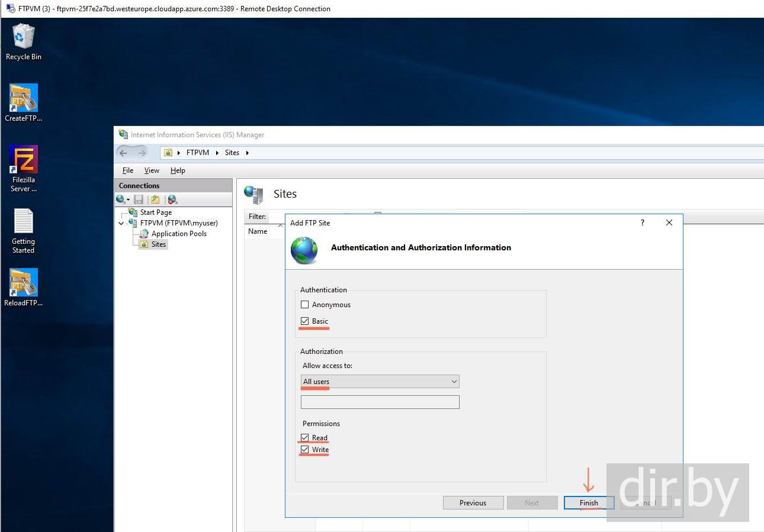Click the Finish button
The height and width of the screenshot is (532, 764).
(x=588, y=503)
